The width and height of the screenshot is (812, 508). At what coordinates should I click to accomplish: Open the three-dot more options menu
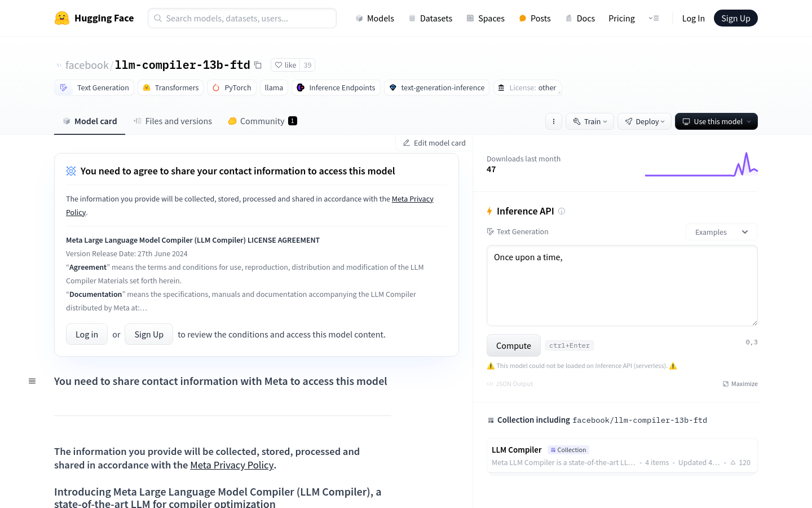[x=554, y=121]
